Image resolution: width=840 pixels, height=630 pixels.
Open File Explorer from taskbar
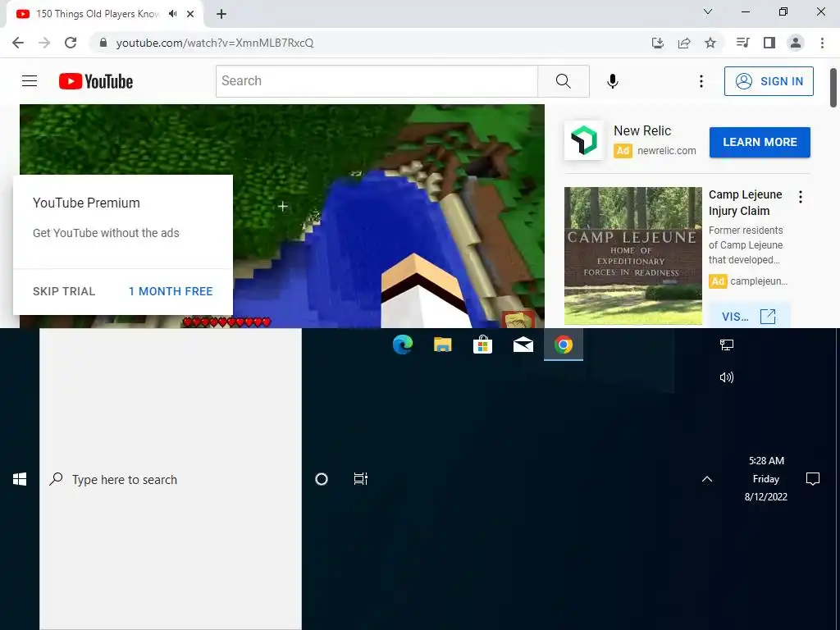pyautogui.click(x=442, y=345)
